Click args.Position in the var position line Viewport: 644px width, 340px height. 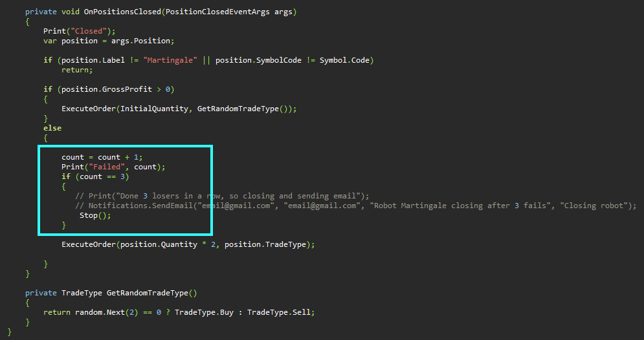[x=140, y=41]
